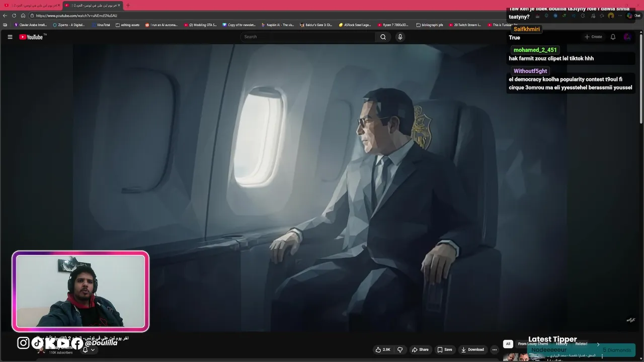Open a new browser tab
Screen dimensions: 644x362
coord(127,5)
